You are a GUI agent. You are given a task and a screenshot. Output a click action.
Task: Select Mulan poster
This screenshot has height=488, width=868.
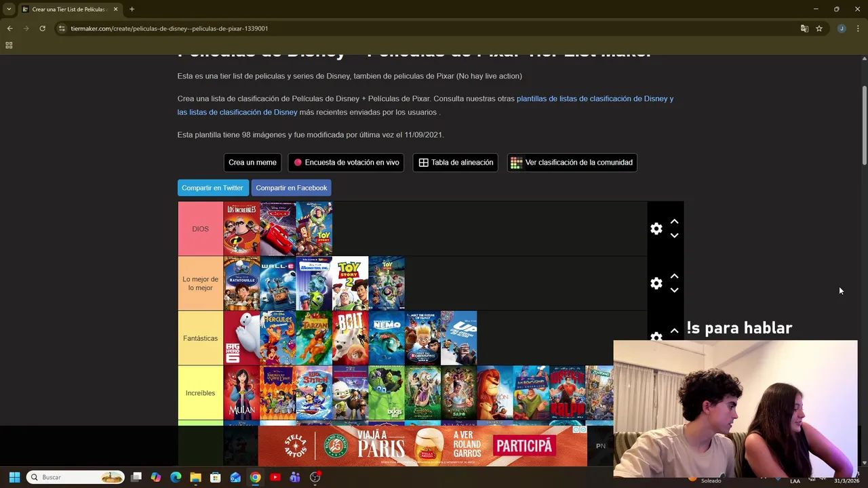pyautogui.click(x=242, y=393)
